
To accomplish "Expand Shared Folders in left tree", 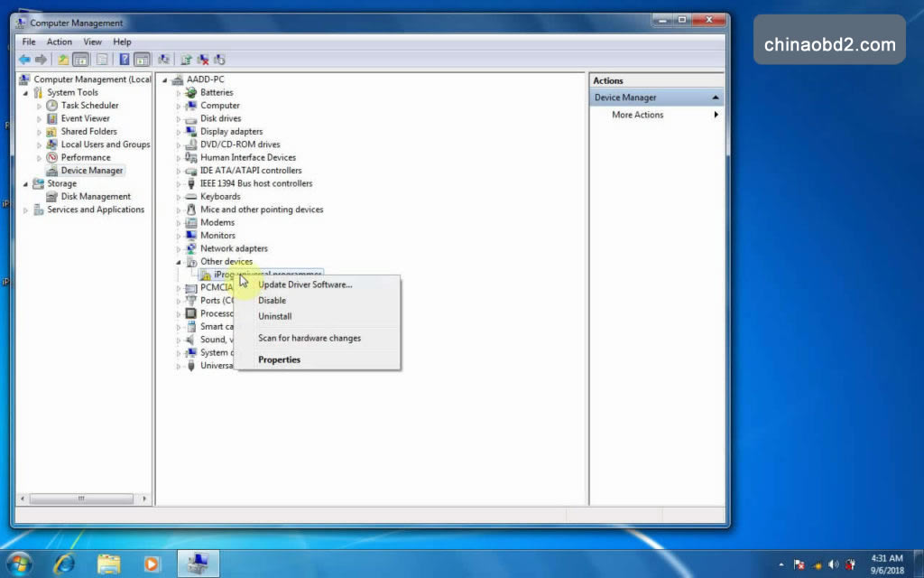I will coord(40,132).
